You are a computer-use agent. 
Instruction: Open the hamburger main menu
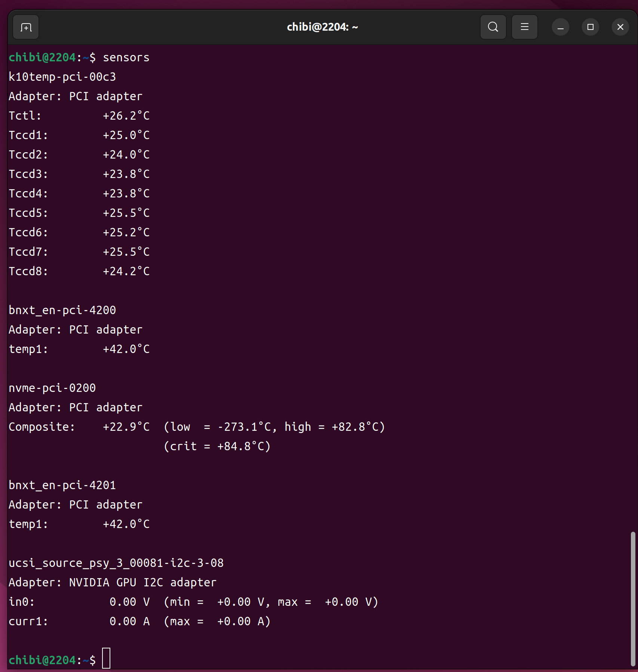524,27
